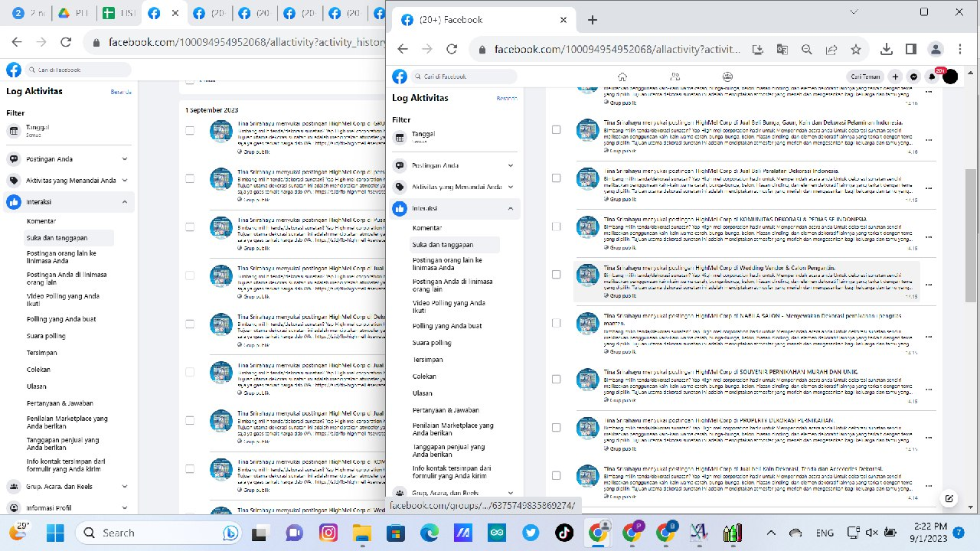The image size is (980, 551).
Task: Go back in the front Chrome window
Action: tap(403, 49)
